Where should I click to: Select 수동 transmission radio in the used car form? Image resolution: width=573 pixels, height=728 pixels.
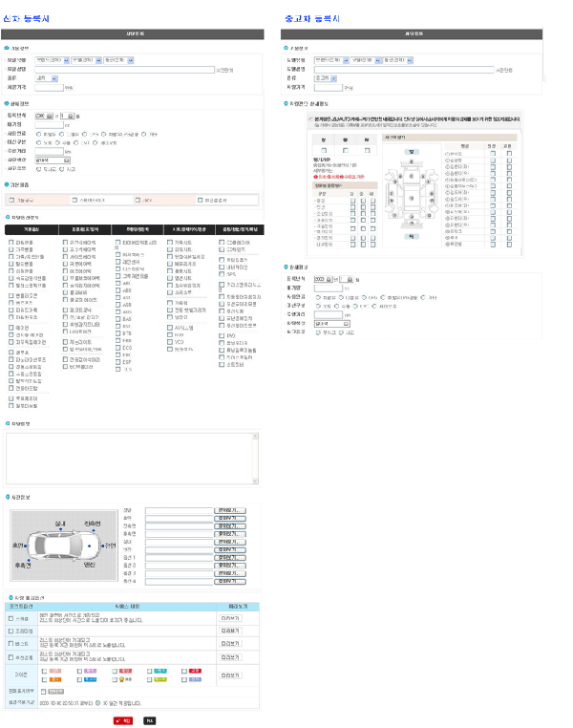click(x=337, y=306)
